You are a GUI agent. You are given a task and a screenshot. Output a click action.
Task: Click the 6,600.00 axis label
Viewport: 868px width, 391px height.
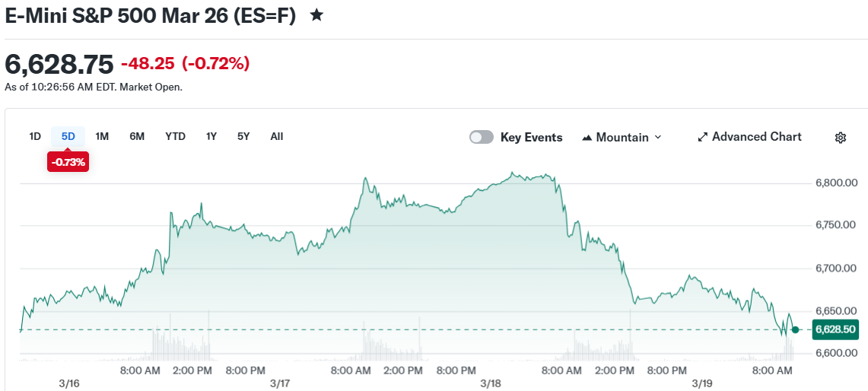[837, 353]
